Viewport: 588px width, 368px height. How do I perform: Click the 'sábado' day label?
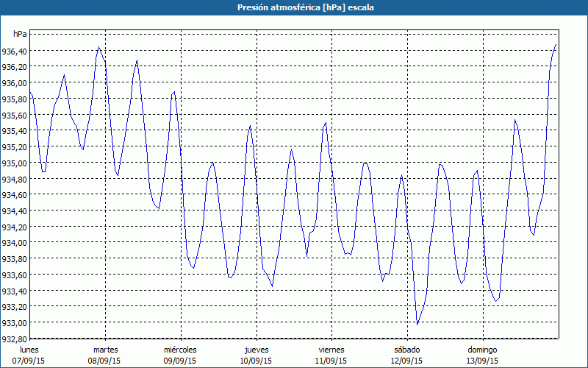pyautogui.click(x=406, y=350)
